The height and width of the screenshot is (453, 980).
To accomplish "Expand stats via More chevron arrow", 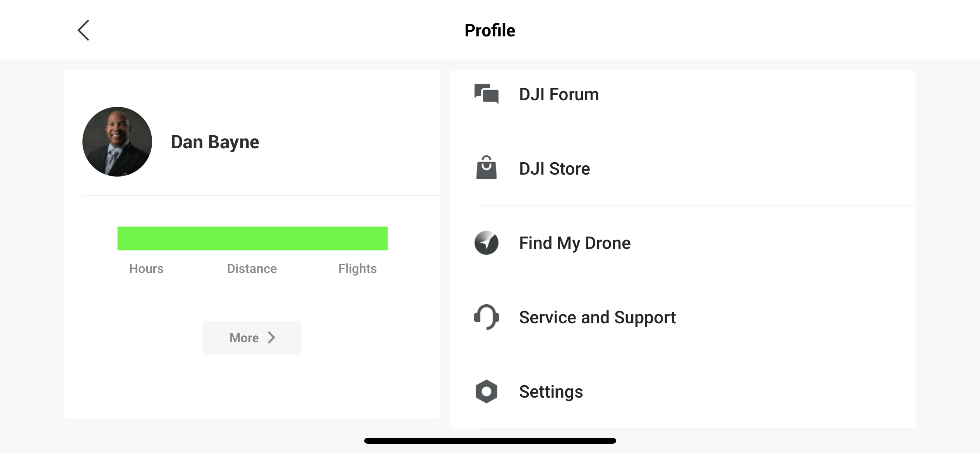I will pyautogui.click(x=271, y=338).
